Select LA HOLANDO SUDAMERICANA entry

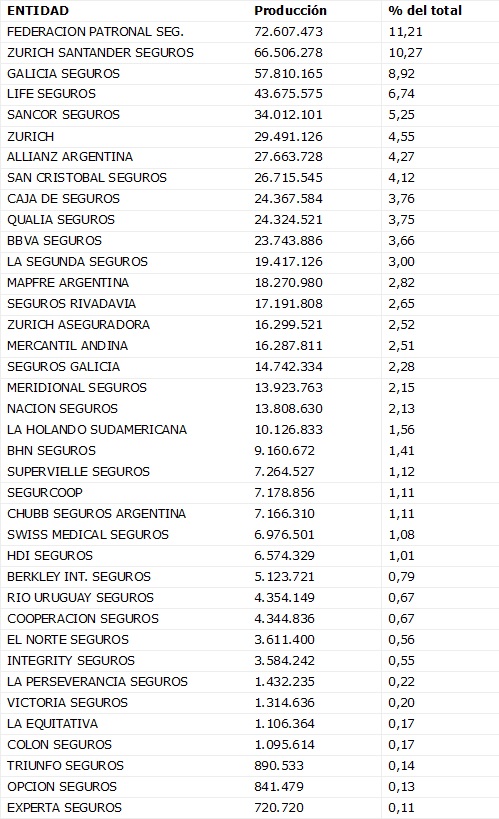pyautogui.click(x=97, y=430)
